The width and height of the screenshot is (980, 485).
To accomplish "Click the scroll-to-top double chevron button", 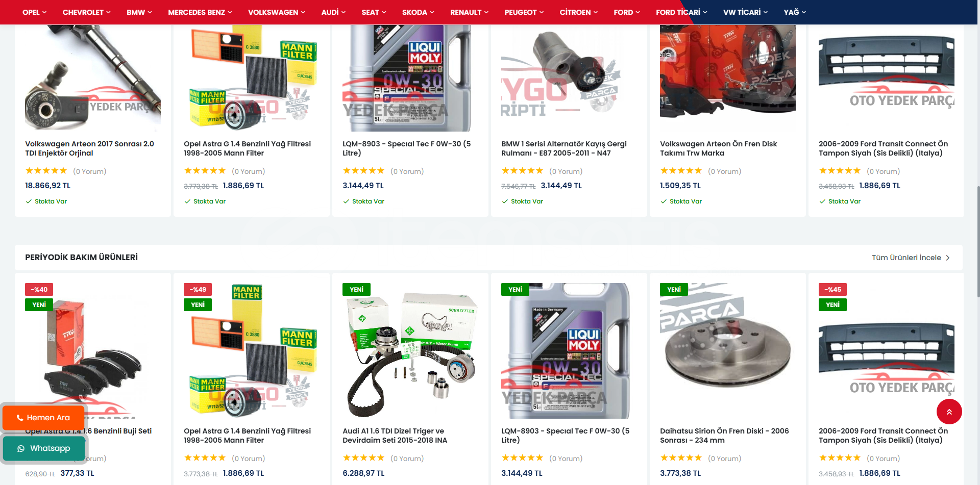I will [949, 412].
